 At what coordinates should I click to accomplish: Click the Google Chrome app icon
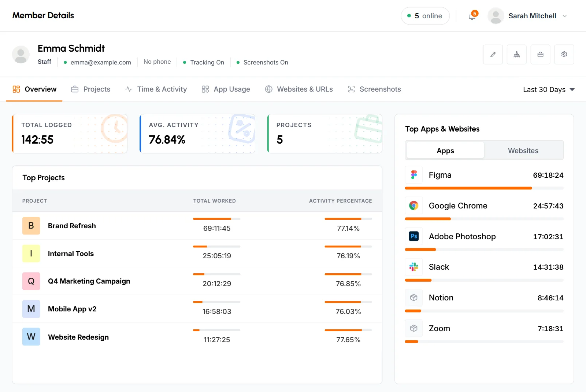[414, 206]
